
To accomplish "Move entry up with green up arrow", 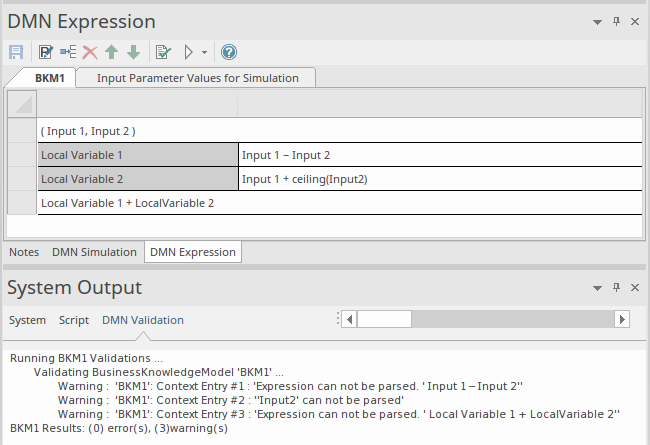I will point(112,52).
